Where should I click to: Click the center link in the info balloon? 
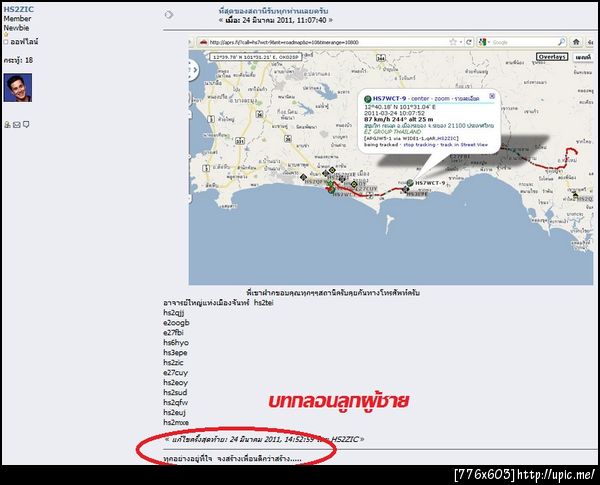(x=420, y=99)
